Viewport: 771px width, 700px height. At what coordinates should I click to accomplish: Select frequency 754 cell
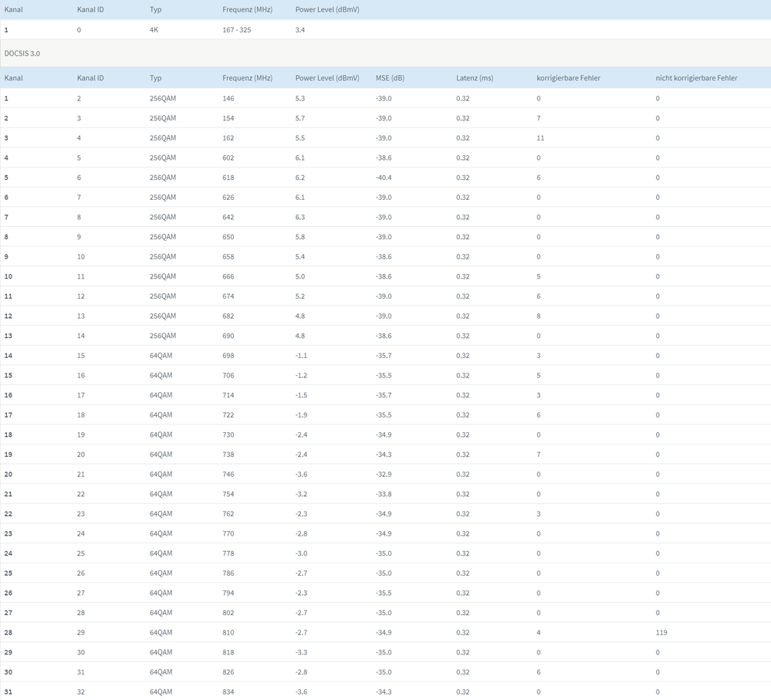pyautogui.click(x=228, y=494)
